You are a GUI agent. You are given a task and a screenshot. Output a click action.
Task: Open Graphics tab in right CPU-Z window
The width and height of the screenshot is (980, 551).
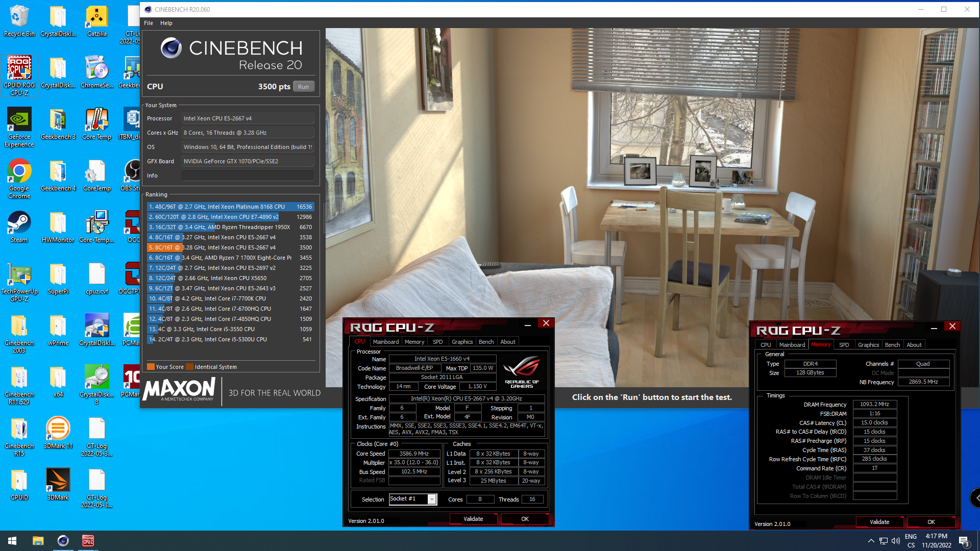pos(868,345)
